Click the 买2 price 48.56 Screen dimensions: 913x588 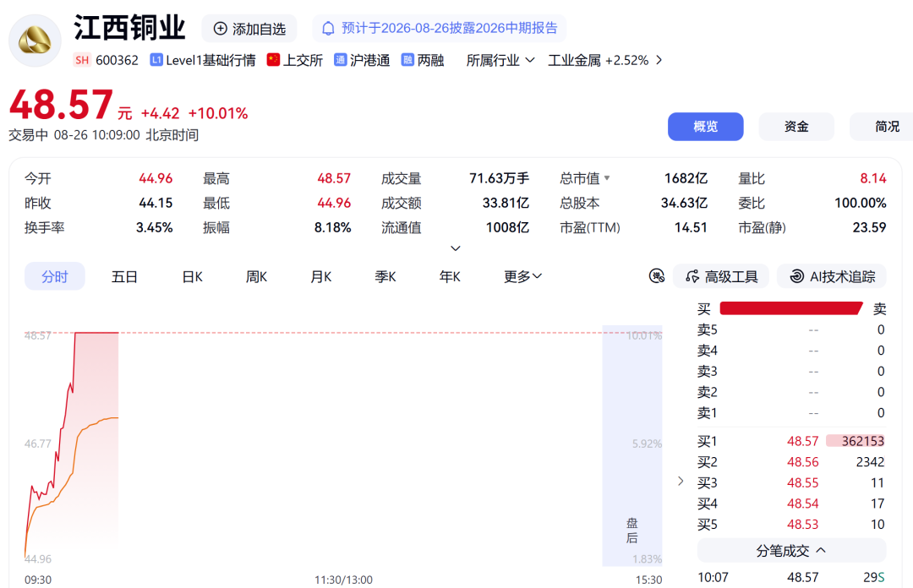pyautogui.click(x=802, y=462)
